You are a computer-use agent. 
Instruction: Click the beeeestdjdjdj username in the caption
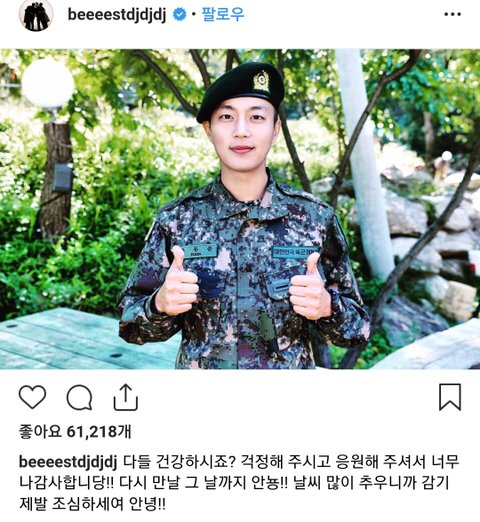[x=68, y=463]
